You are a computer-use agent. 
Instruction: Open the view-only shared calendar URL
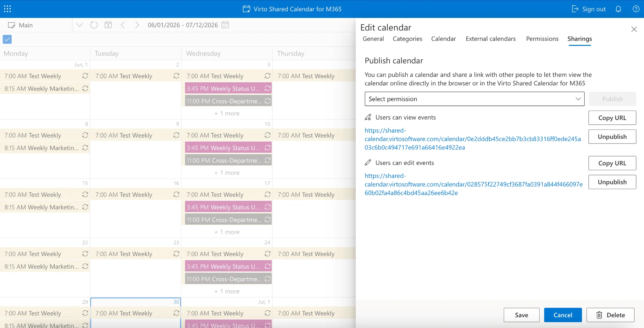pyautogui.click(x=473, y=139)
